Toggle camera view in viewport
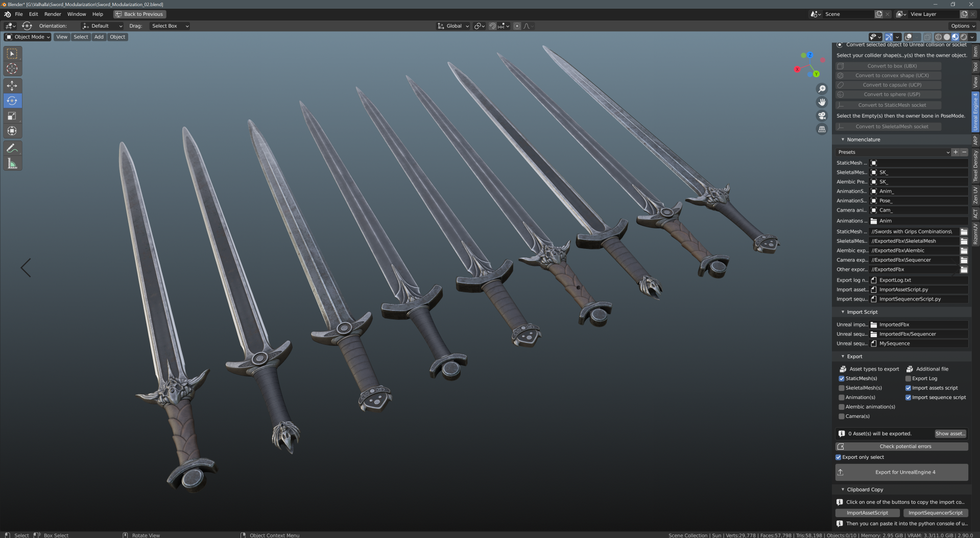Screen dimensions: 980x538 (822, 116)
